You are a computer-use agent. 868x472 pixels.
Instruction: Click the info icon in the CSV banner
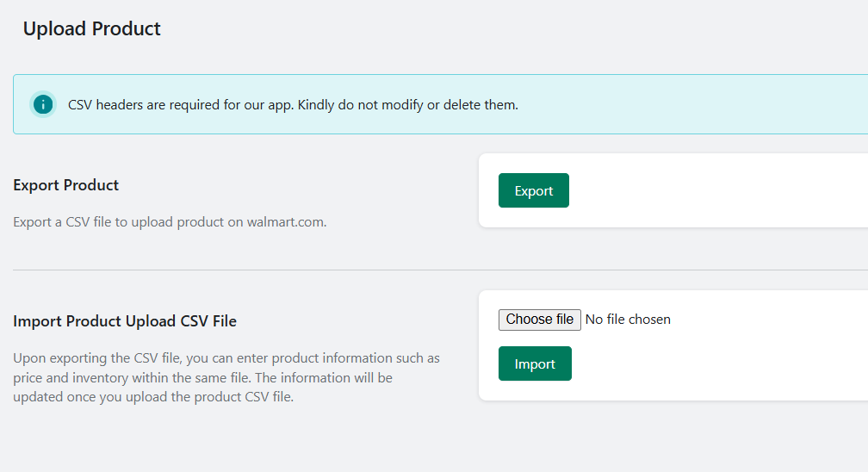pyautogui.click(x=43, y=104)
